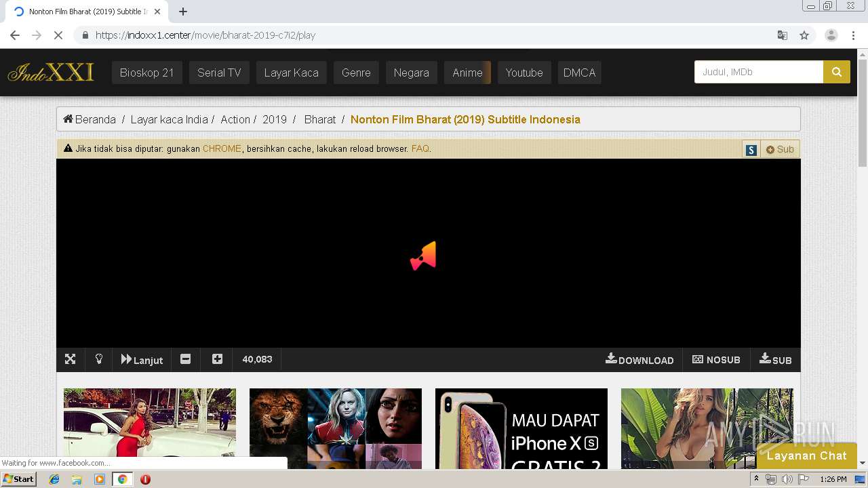
Task: Click the browser forward arrow
Action: coord(37,35)
